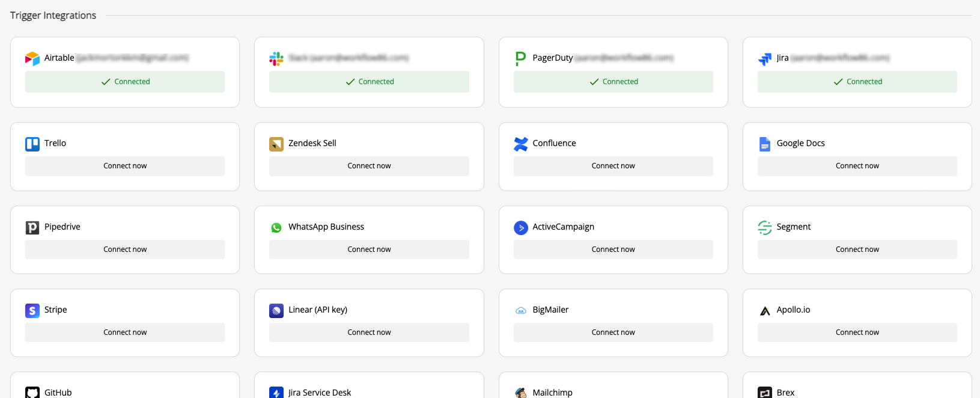Click the BigMailer logo icon
The width and height of the screenshot is (980, 398).
(x=520, y=310)
